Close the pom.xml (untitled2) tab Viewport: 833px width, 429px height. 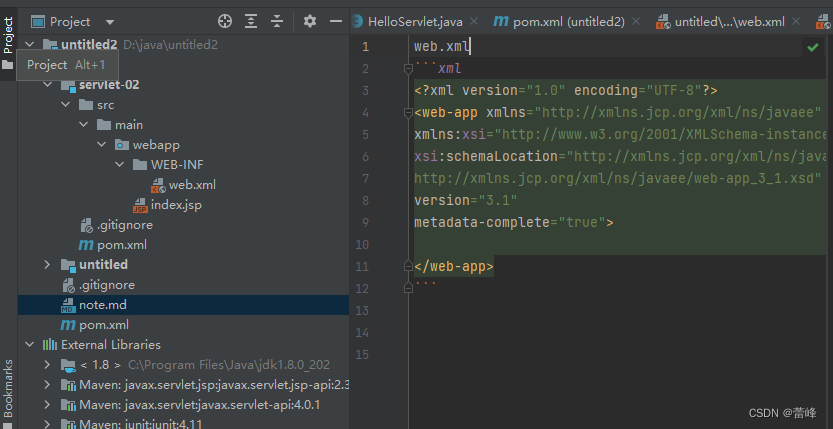(636, 22)
